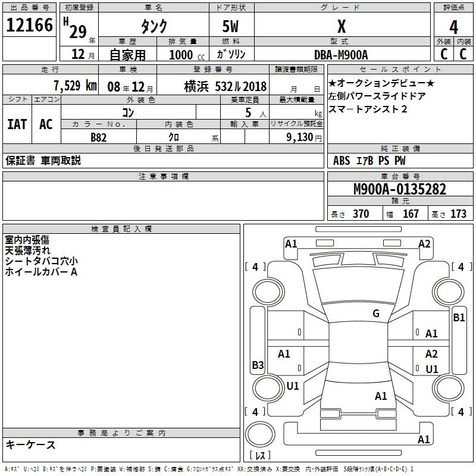Click the 内装 interior grade C
This screenshot has height=476, width=476.
(463, 54)
